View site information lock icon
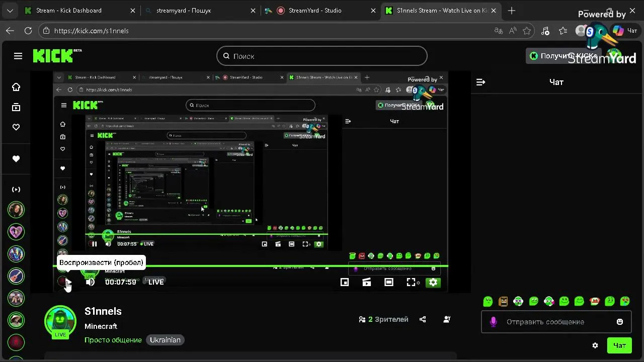 46,31
